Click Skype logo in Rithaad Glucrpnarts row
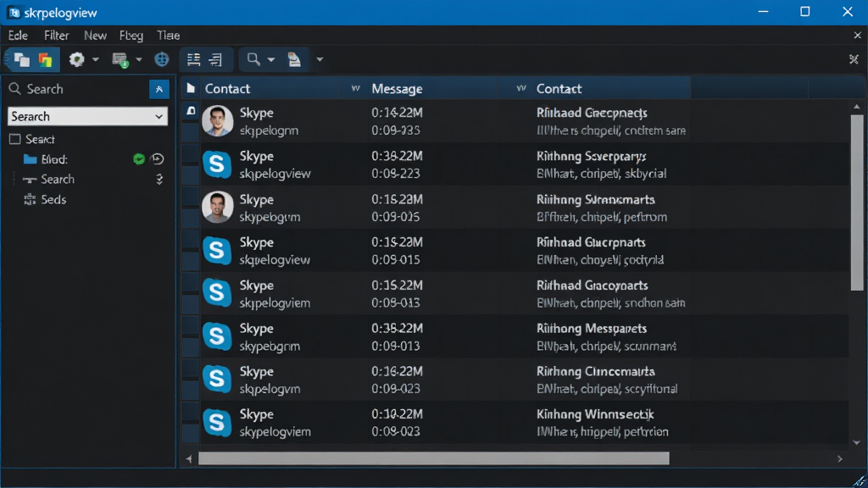Viewport: 868px width, 488px height. point(217,251)
